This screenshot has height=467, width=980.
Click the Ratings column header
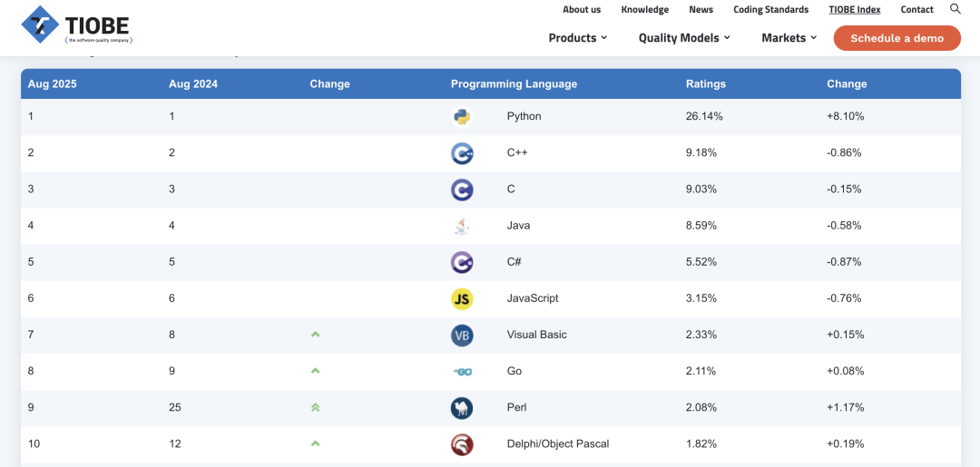[x=706, y=83]
